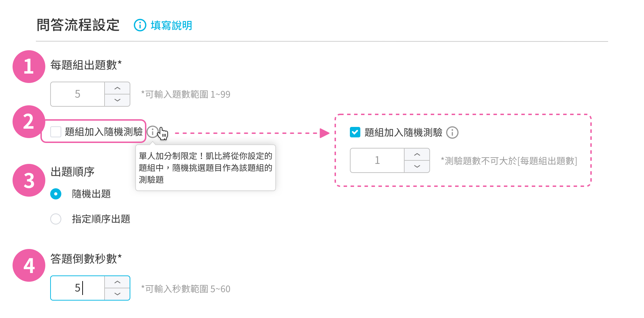Click the pink step 1 badge
The height and width of the screenshot is (318, 644).
click(x=29, y=67)
